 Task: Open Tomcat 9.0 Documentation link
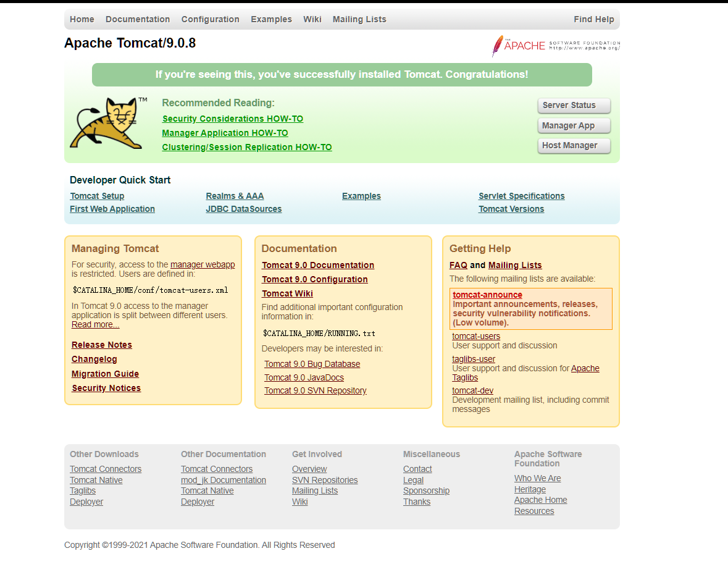click(318, 265)
